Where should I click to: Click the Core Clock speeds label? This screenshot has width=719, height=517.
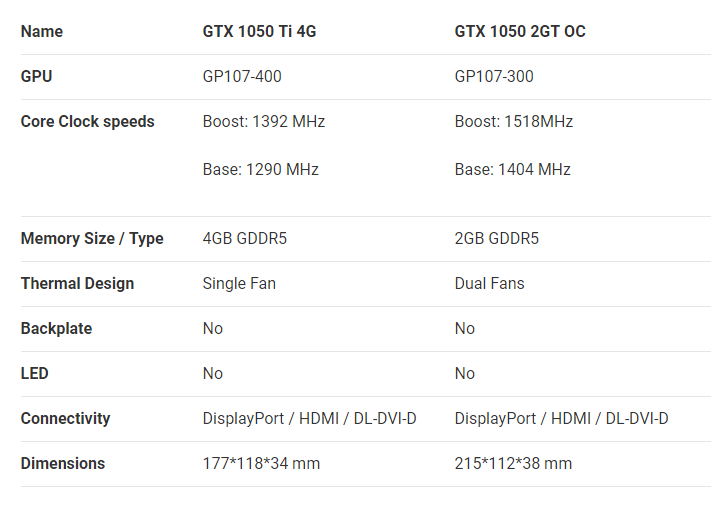point(88,121)
